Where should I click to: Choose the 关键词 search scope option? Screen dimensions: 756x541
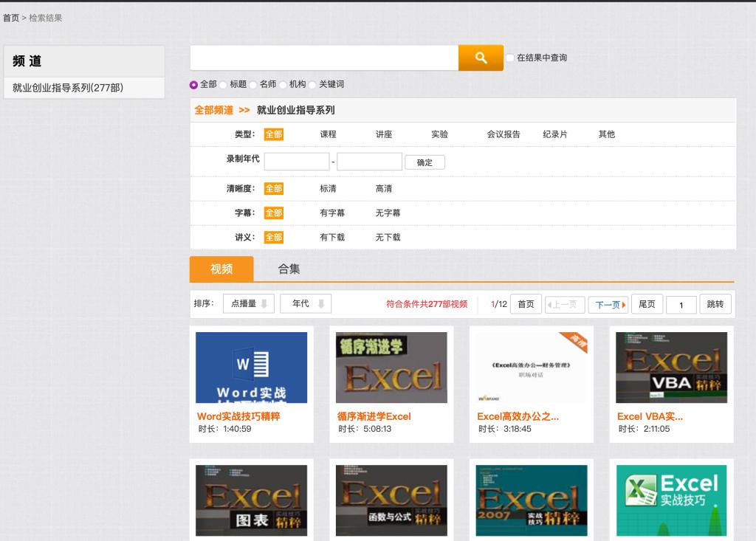pyautogui.click(x=312, y=85)
